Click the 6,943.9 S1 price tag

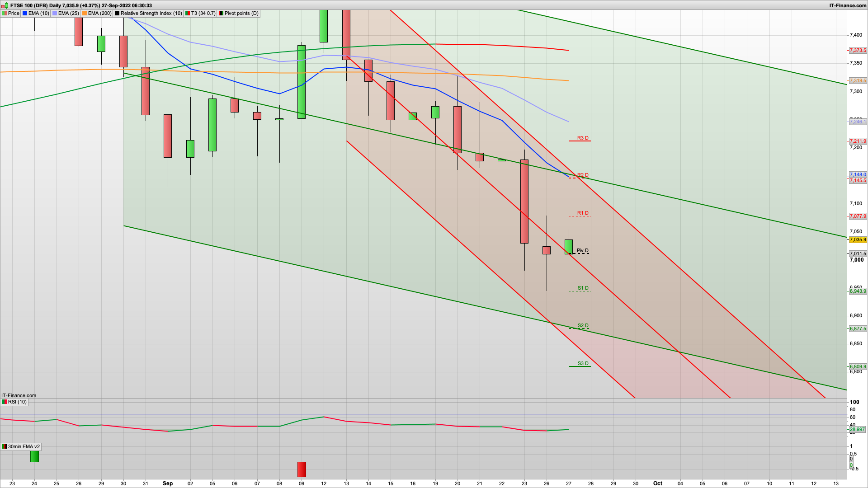click(858, 291)
